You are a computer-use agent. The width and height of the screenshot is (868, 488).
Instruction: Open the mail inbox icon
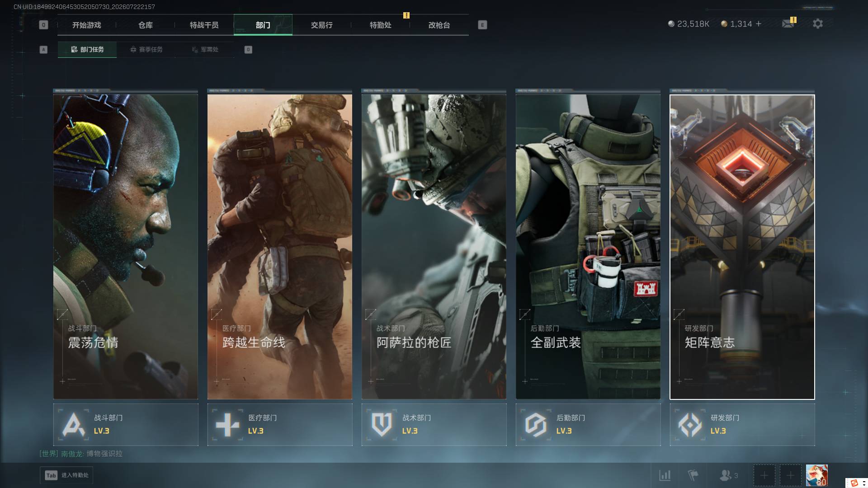point(788,23)
